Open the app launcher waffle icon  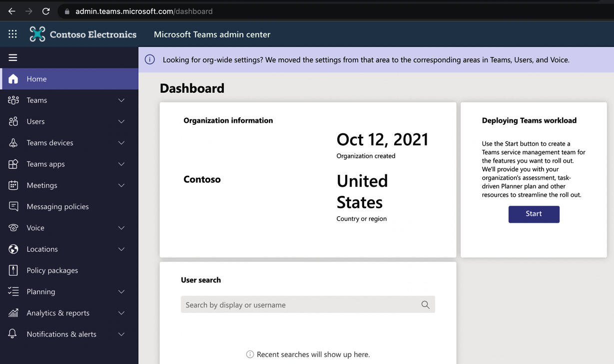12,34
